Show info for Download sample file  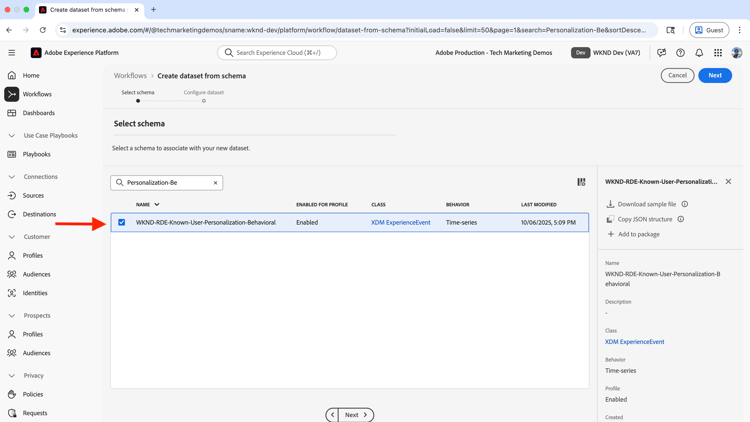click(x=685, y=204)
